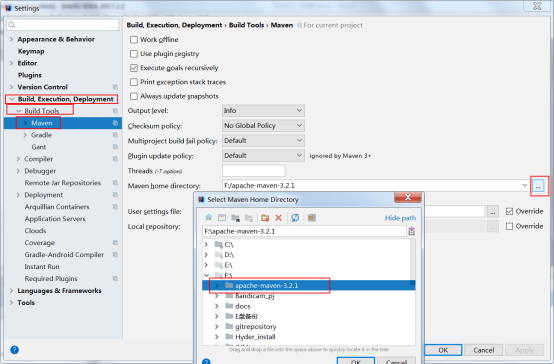The width and height of the screenshot is (554, 364).
Task: Uncheck Override for User settings file
Action: (509, 211)
